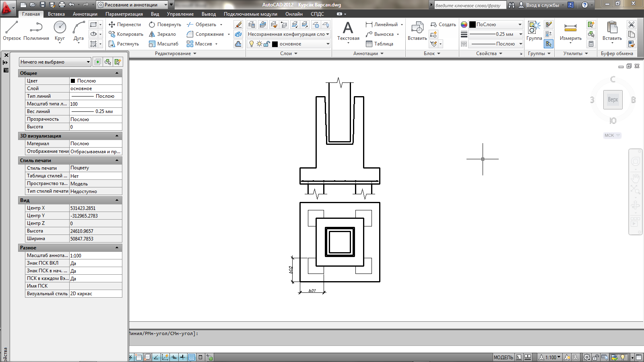Image resolution: width=644 pixels, height=362 pixels.
Task: Click the Центр X value field
Action: pyautogui.click(x=96, y=208)
